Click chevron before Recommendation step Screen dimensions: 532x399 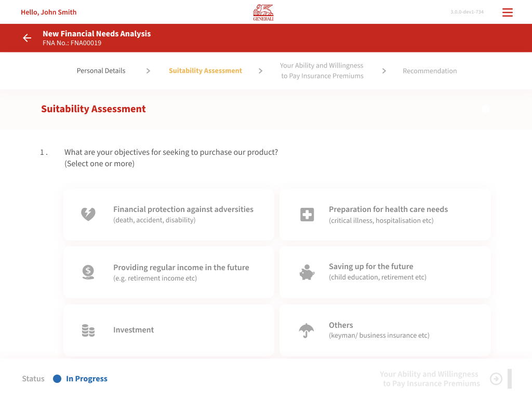tap(384, 71)
